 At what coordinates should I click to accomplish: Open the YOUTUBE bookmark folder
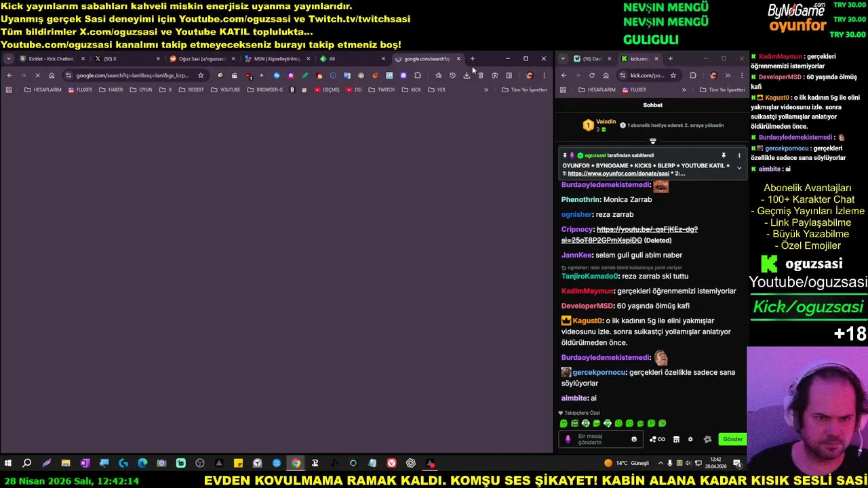pos(226,89)
